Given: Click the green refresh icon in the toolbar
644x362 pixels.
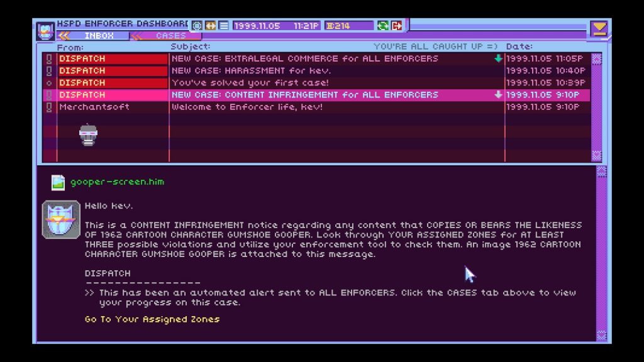Looking at the screenshot, I should [382, 26].
